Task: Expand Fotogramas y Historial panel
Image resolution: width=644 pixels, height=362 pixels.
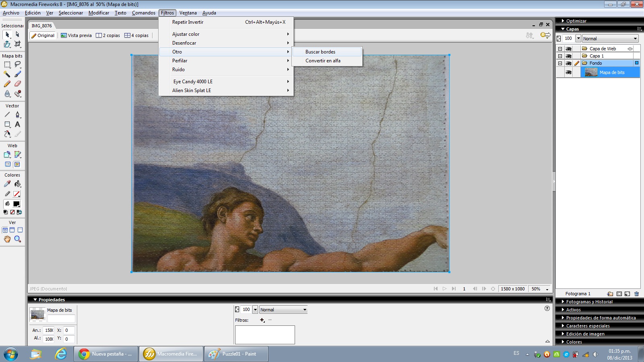Action: coord(563,302)
